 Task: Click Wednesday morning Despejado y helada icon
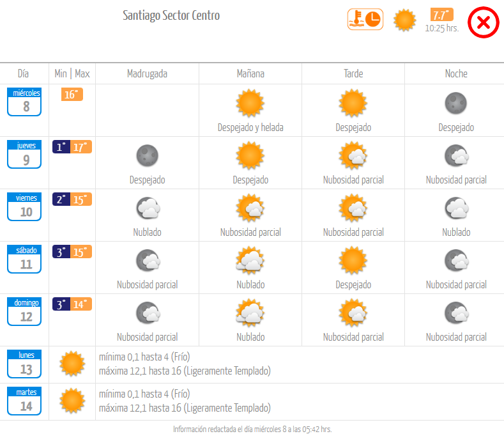click(x=250, y=104)
